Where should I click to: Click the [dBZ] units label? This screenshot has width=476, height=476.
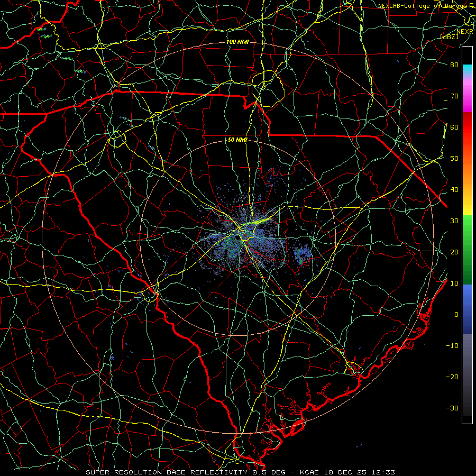449,37
